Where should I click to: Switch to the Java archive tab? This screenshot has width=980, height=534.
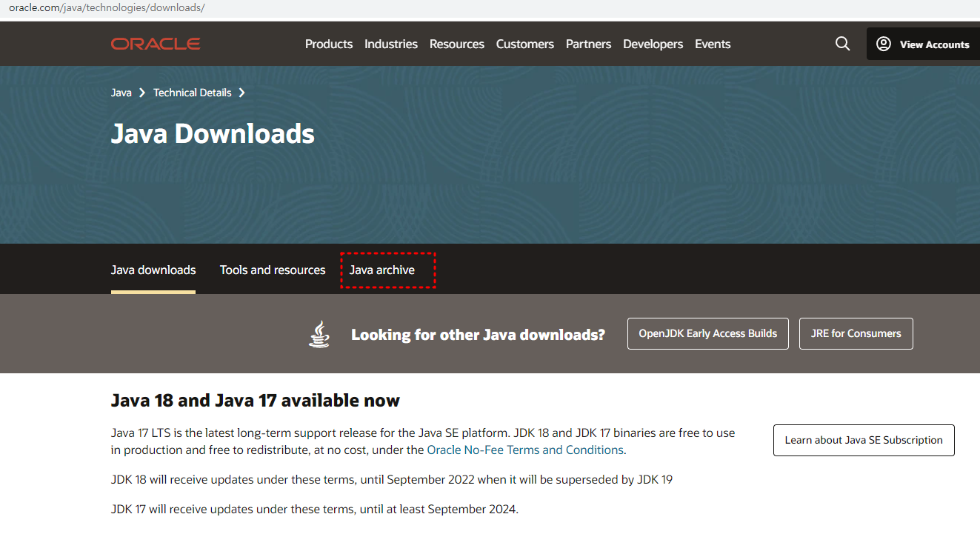(382, 270)
